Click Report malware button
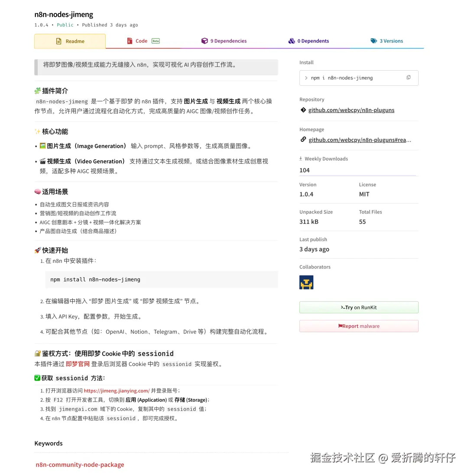This screenshot has height=476, width=468. (359, 326)
